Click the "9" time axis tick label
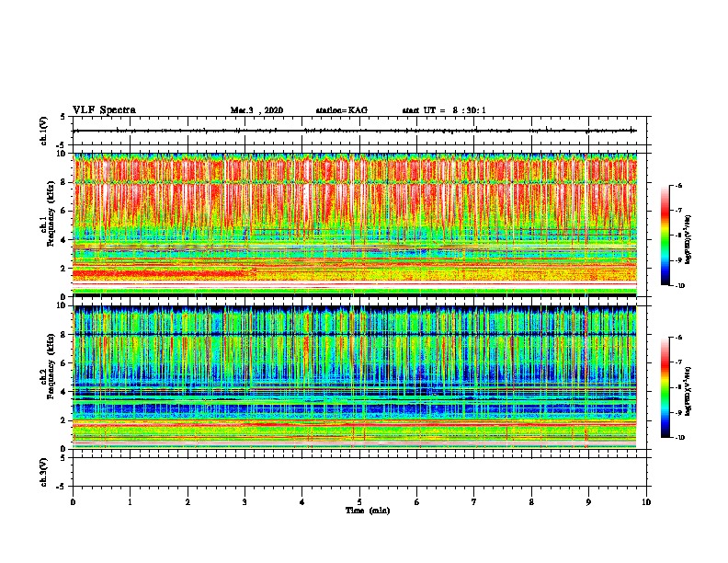The height and width of the screenshot is (563, 728). click(x=588, y=502)
